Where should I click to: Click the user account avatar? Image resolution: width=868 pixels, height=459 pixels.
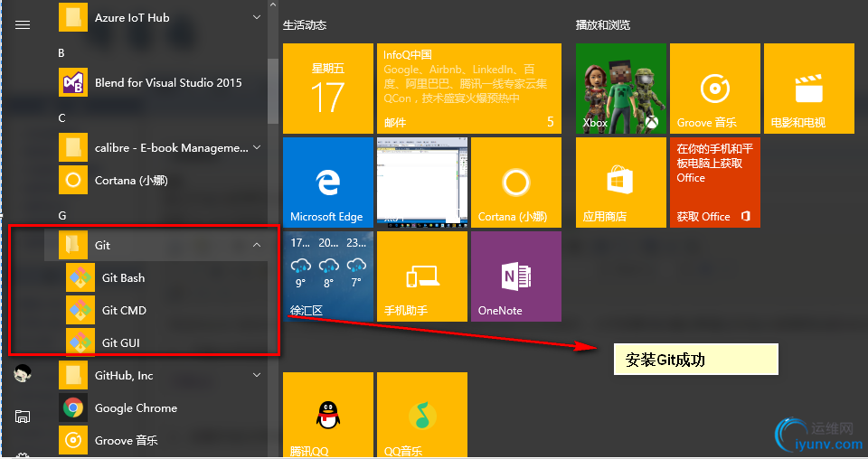23,374
